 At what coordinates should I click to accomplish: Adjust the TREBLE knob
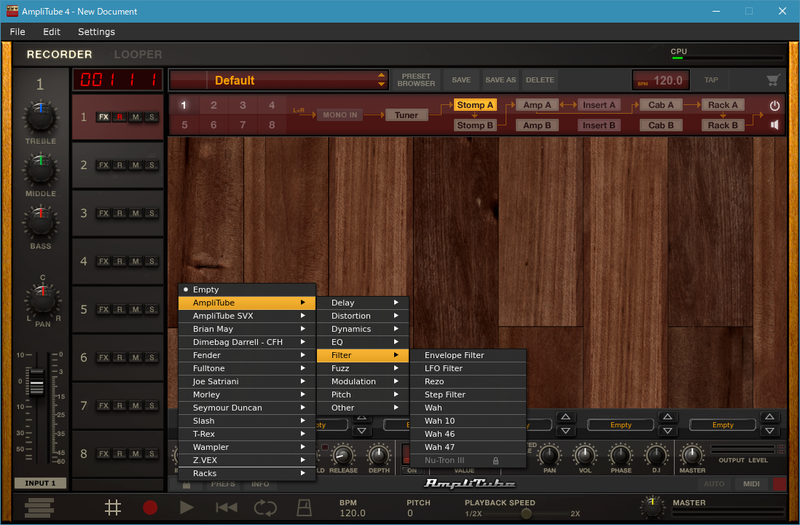[41, 118]
